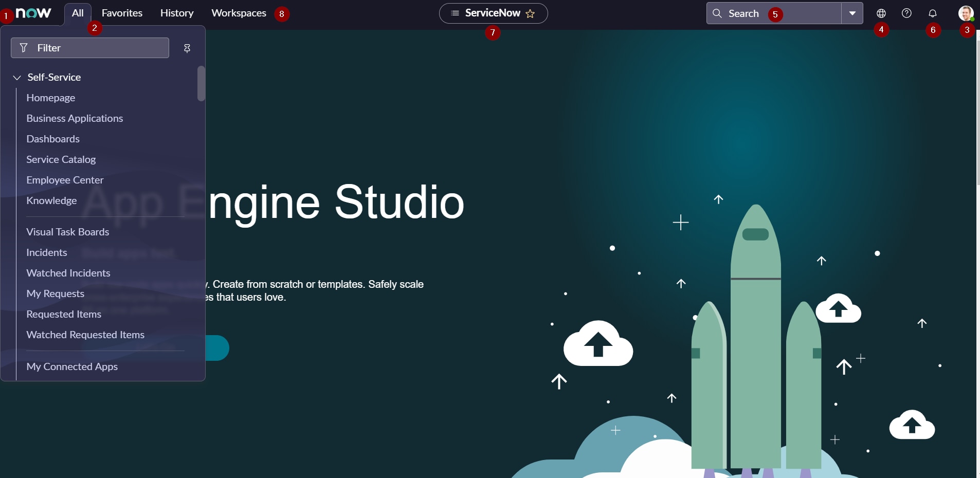Image resolution: width=980 pixels, height=478 pixels.
Task: Open the Service Catalog link
Action: [x=61, y=160]
